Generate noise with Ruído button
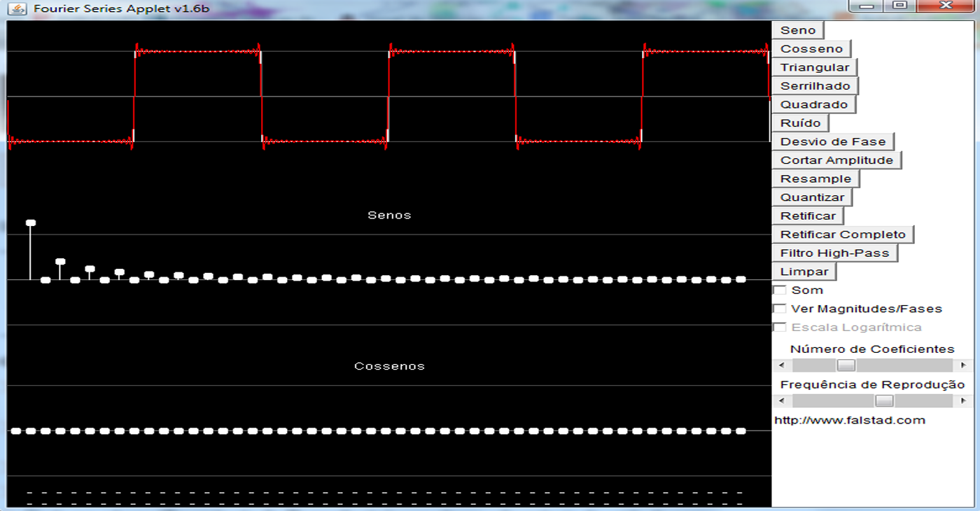 pos(800,123)
